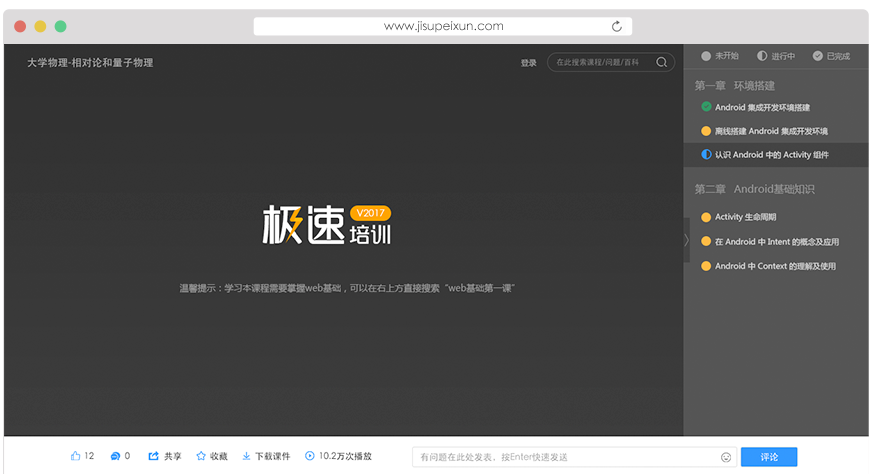872x474 pixels.
Task: Click the browser reload icon
Action: (616, 26)
